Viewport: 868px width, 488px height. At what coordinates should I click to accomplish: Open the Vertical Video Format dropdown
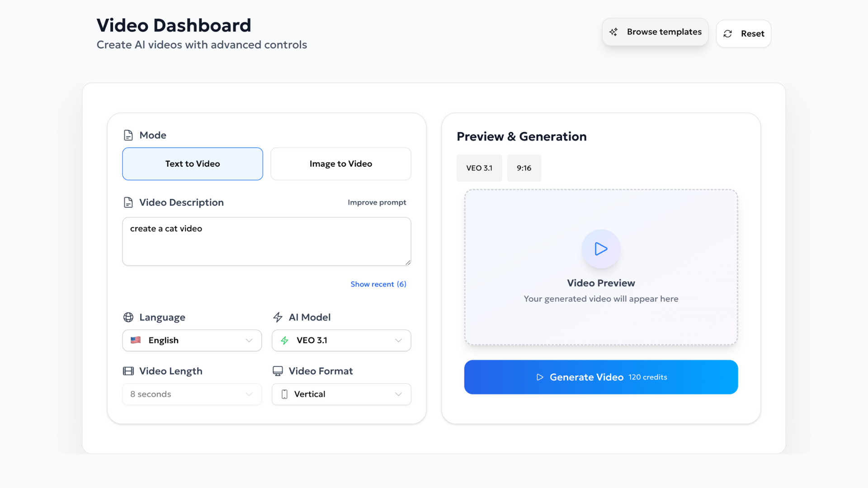tap(341, 394)
